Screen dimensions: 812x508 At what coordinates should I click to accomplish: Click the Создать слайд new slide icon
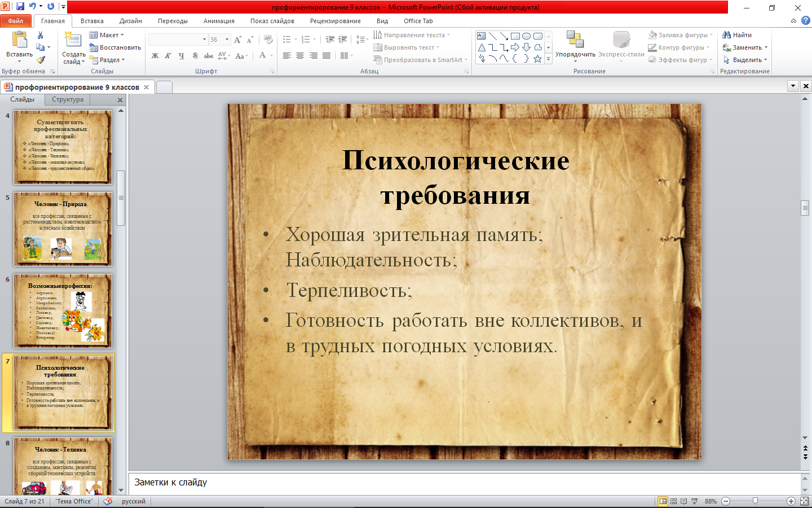pyautogui.click(x=72, y=41)
